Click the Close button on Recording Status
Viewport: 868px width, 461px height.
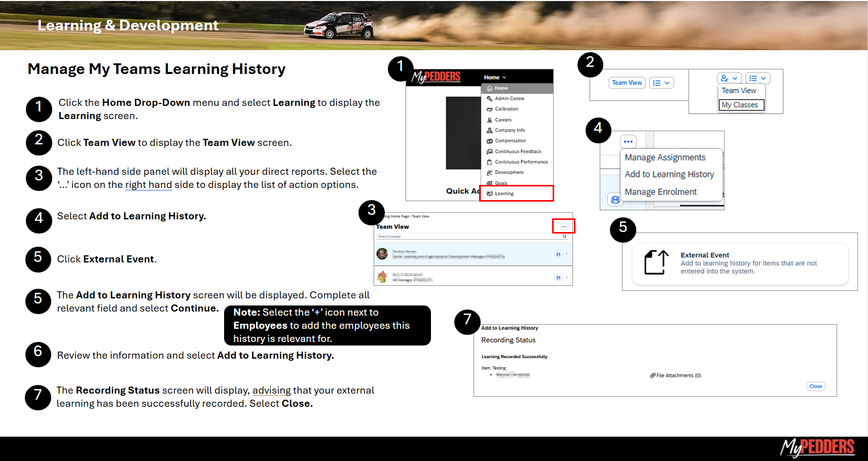click(x=815, y=387)
